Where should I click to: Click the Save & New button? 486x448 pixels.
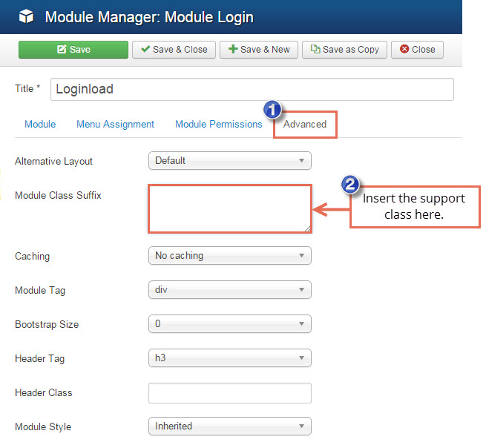pos(259,50)
